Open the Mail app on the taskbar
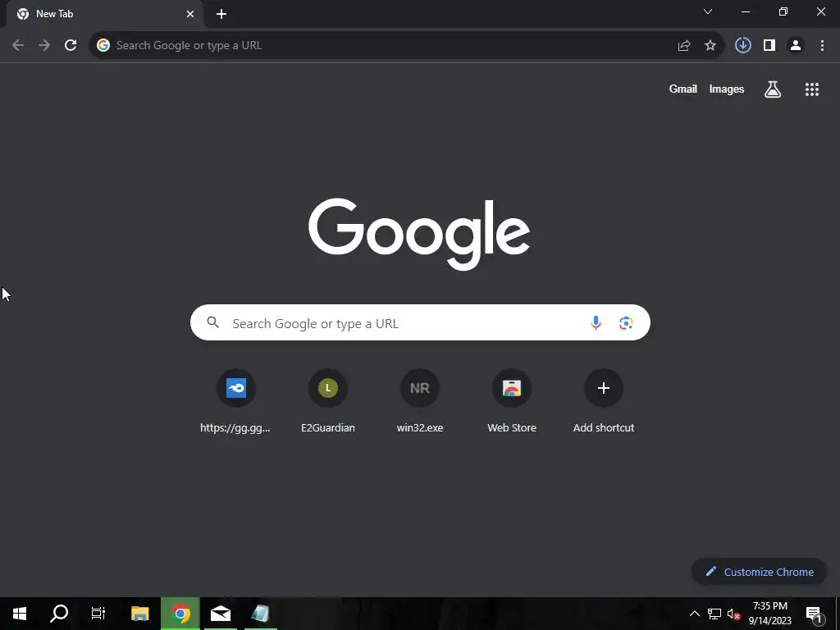 point(221,614)
